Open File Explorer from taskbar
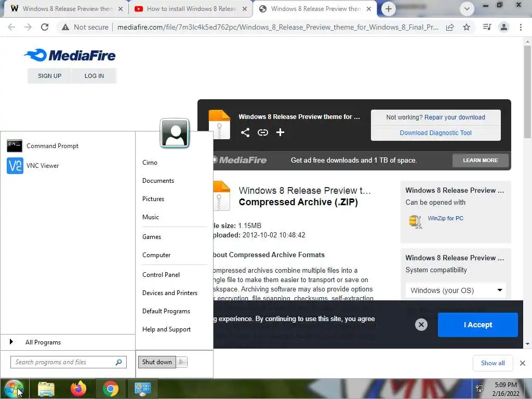532x399 pixels. coord(46,389)
